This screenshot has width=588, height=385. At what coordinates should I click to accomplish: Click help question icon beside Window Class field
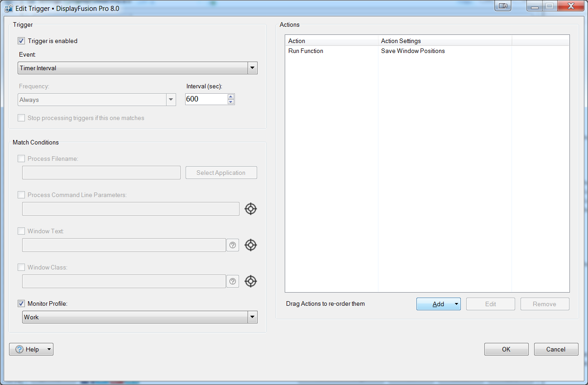click(x=233, y=281)
